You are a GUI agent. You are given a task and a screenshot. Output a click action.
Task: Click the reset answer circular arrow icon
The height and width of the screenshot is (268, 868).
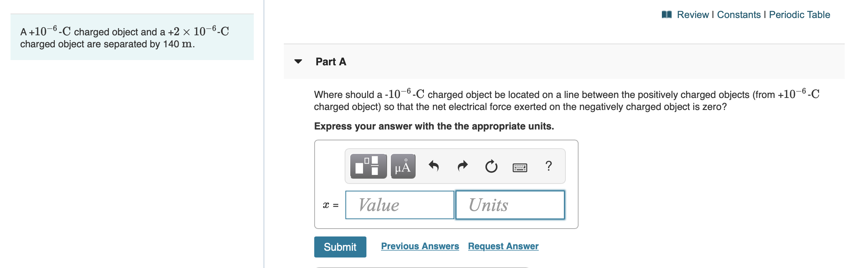pyautogui.click(x=491, y=166)
